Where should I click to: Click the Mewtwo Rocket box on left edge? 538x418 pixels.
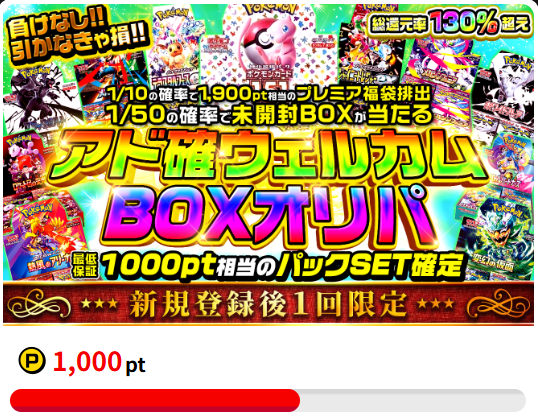pyautogui.click(x=23, y=165)
